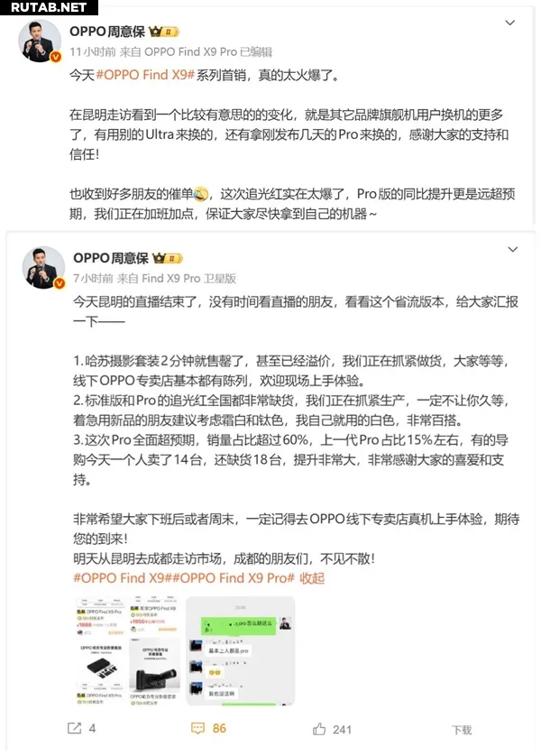Click the crown membership badge in second post
541x756 pixels.
pos(168,258)
